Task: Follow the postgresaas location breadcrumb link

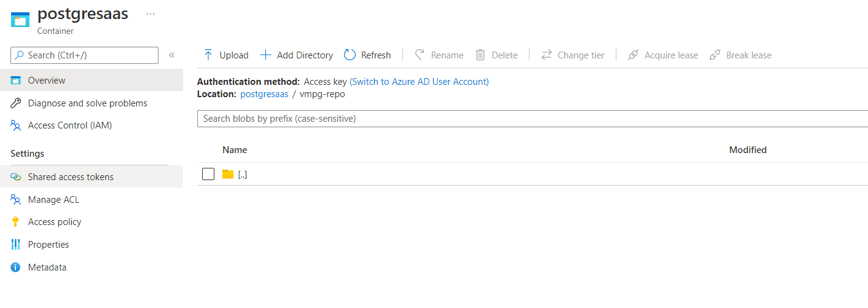Action: 264,94
